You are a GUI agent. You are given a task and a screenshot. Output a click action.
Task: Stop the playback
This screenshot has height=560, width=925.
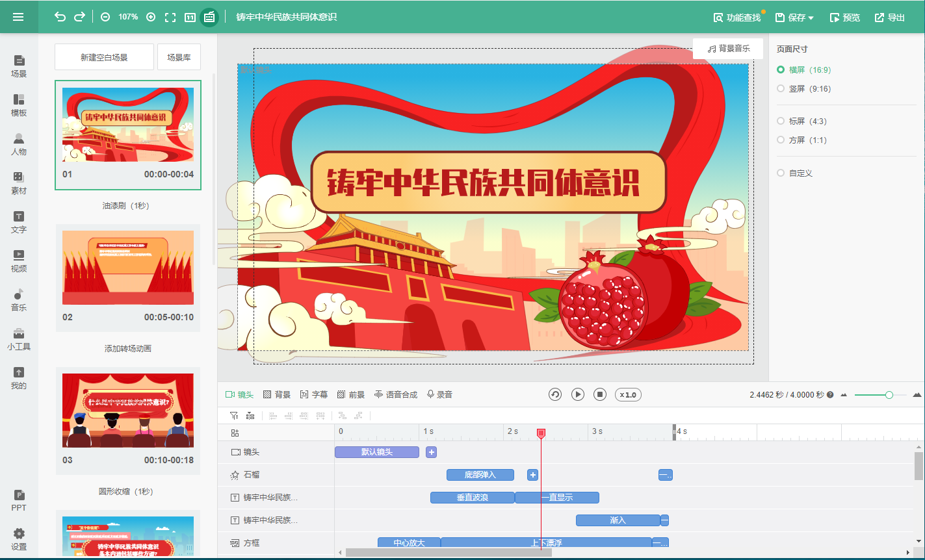(x=601, y=394)
